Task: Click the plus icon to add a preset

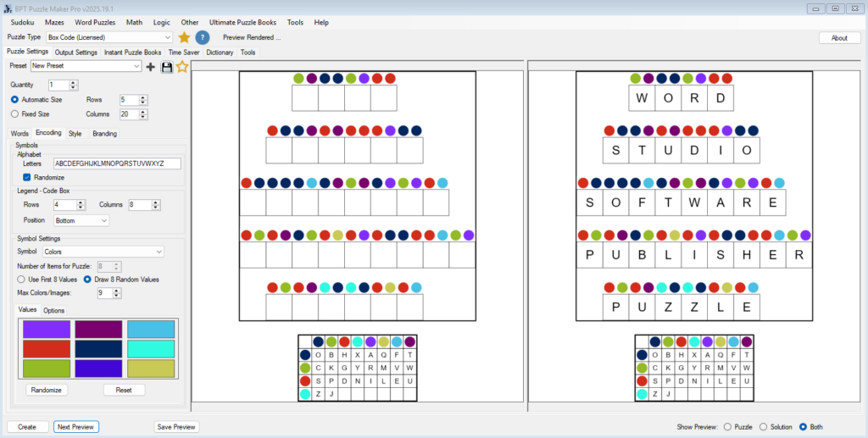Action: (151, 66)
